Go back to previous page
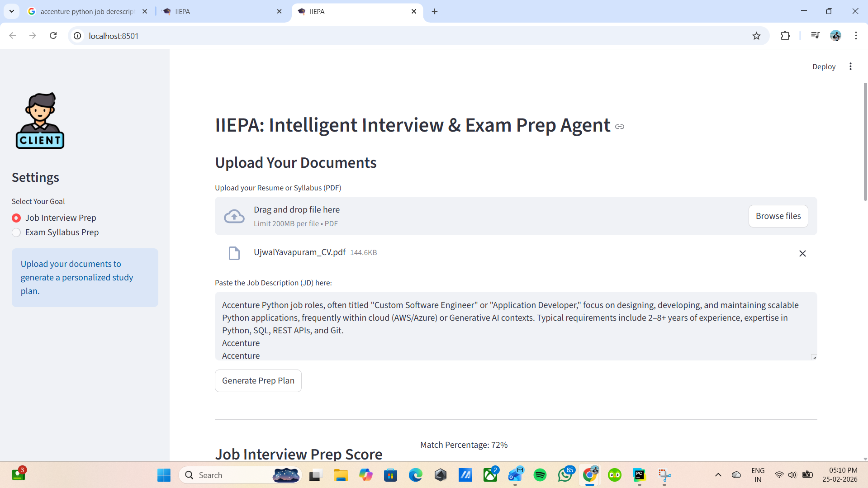868x488 pixels. pos(13,36)
